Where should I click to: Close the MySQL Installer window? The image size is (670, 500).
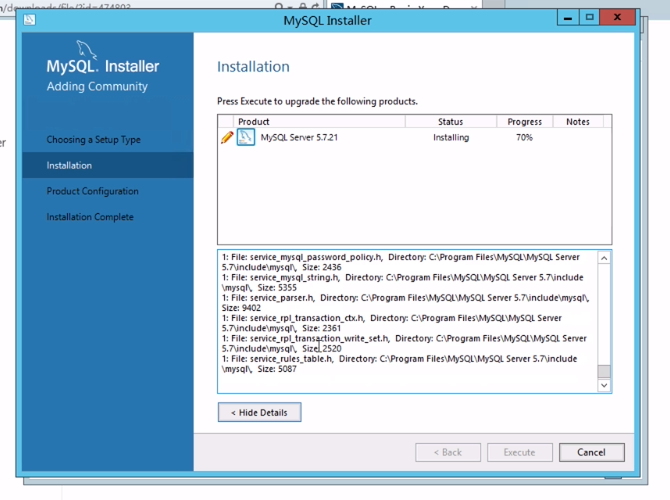[617, 18]
